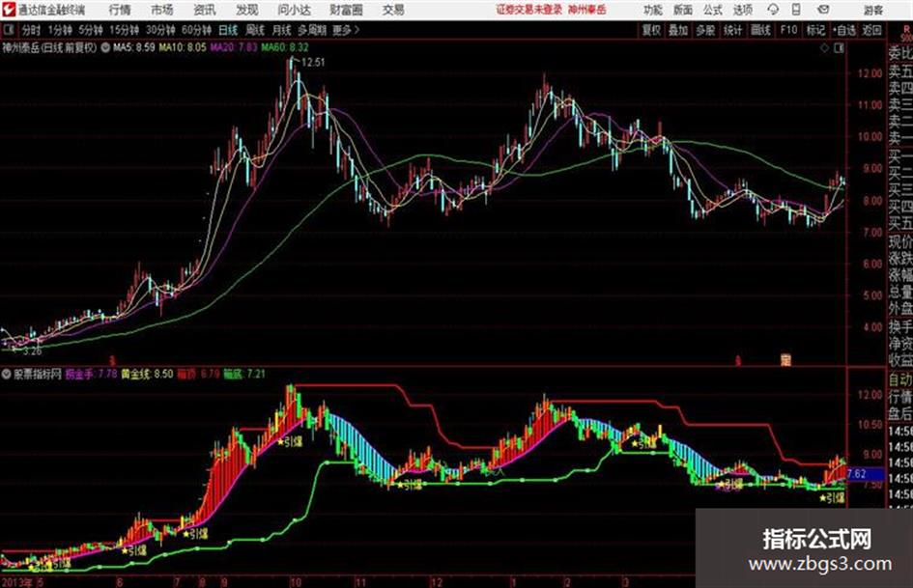913x588 pixels.
Task: Open the 交易 menu
Action: (393, 10)
